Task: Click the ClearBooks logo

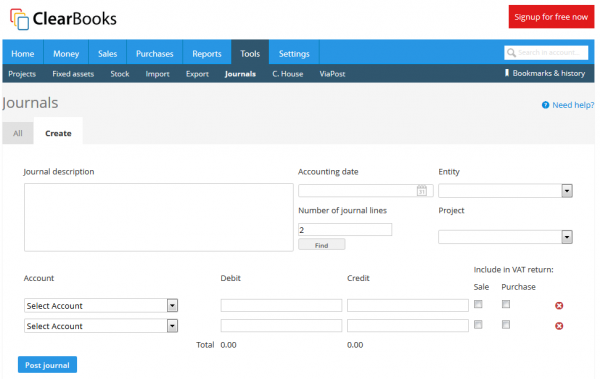Action: point(63,19)
